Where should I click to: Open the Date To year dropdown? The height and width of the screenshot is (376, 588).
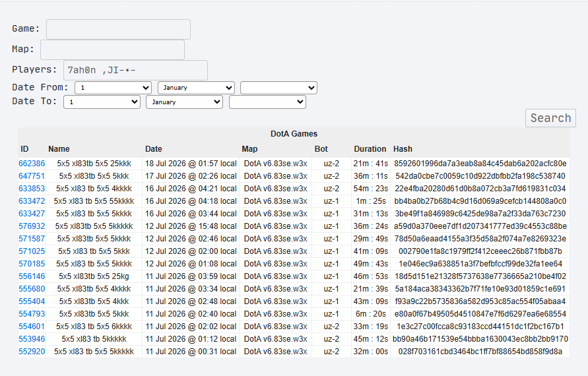click(x=267, y=102)
